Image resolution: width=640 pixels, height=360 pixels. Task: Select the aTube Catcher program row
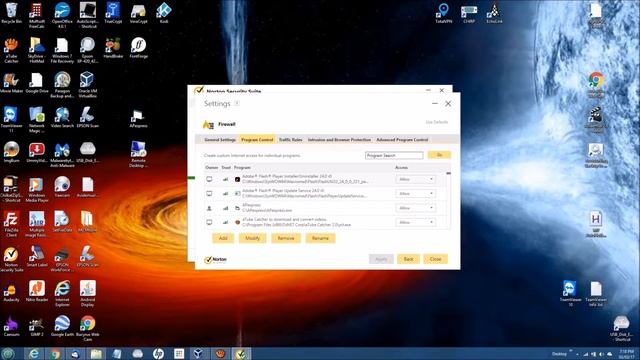pos(325,222)
